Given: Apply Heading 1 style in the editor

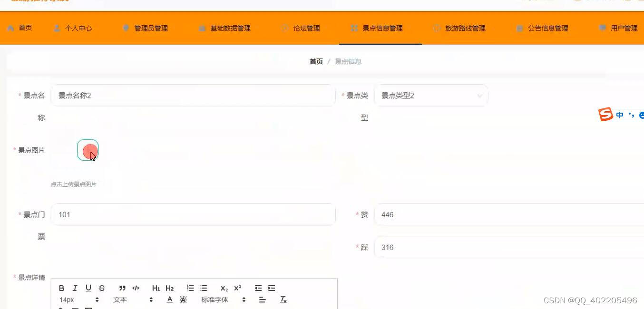Looking at the screenshot, I should (x=156, y=288).
